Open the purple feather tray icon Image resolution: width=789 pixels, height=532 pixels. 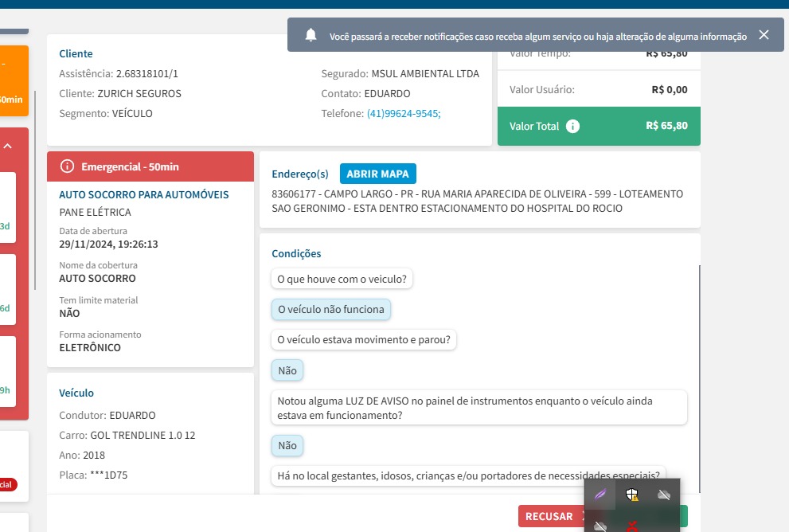600,495
